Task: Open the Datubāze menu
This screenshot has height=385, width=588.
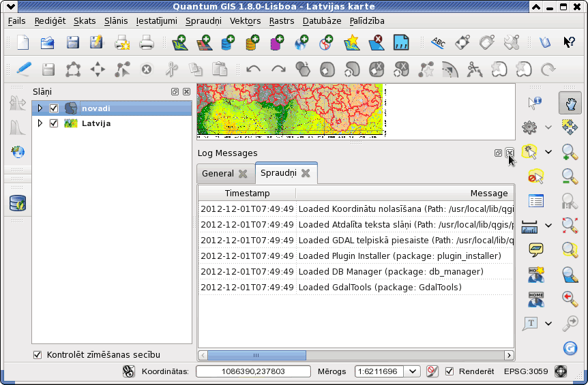Action: click(322, 21)
